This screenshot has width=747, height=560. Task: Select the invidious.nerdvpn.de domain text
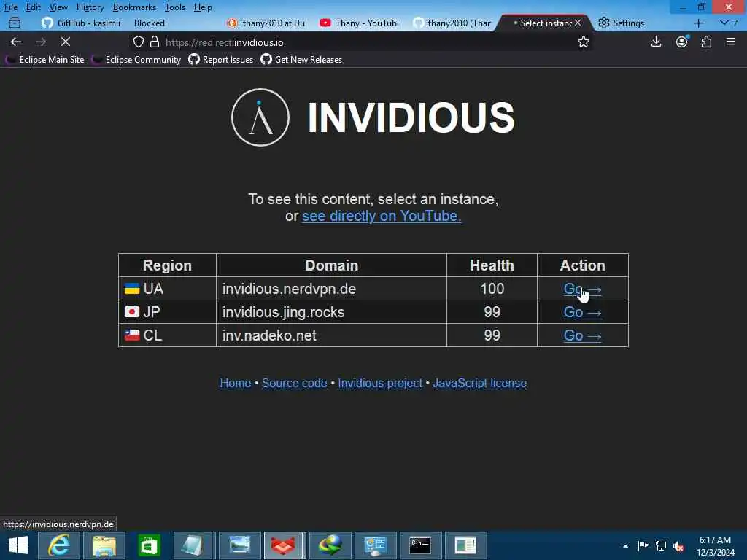[x=289, y=289]
